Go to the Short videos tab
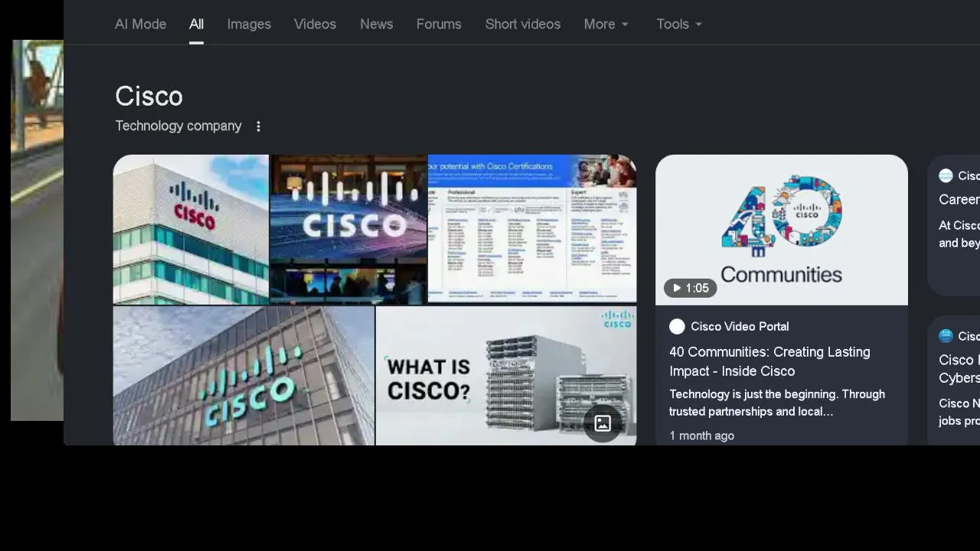The width and height of the screenshot is (980, 551). point(523,24)
